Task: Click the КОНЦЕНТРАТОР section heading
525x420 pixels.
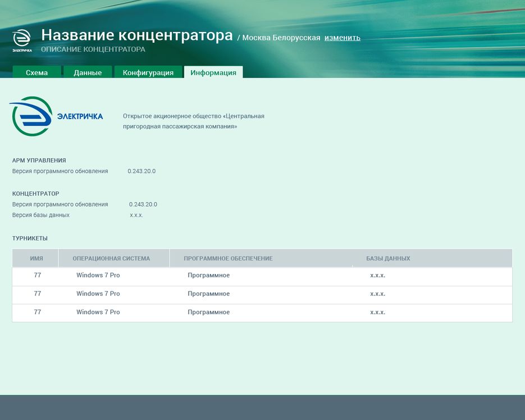Action: (36, 194)
